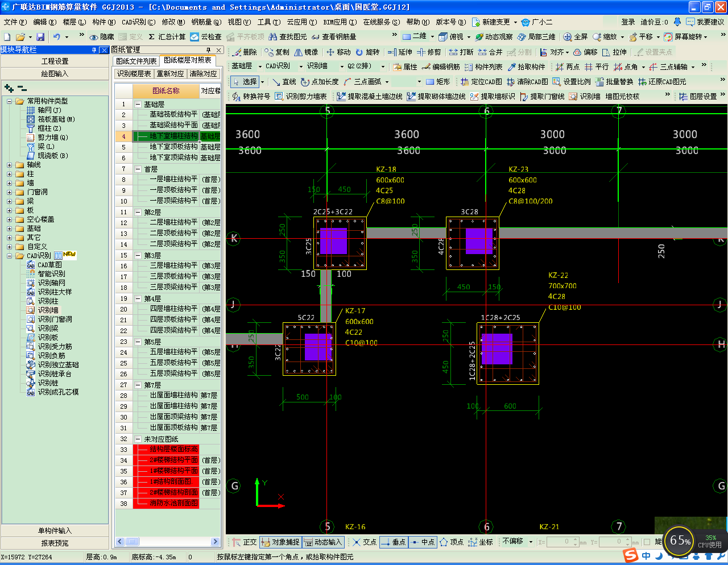Screen dimensions: 728x565
Task: Click the expand-all plus icon in navigator
Action: coord(9,88)
